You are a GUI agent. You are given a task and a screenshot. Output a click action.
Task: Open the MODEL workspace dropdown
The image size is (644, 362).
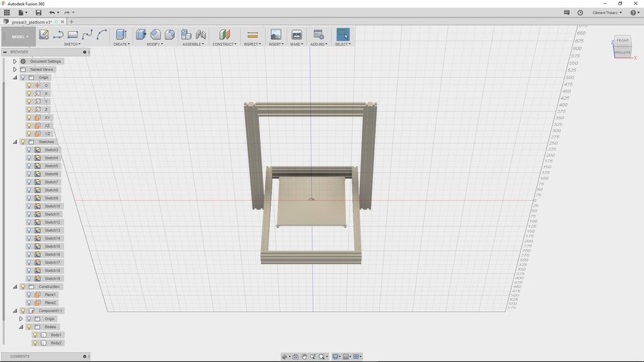point(19,36)
